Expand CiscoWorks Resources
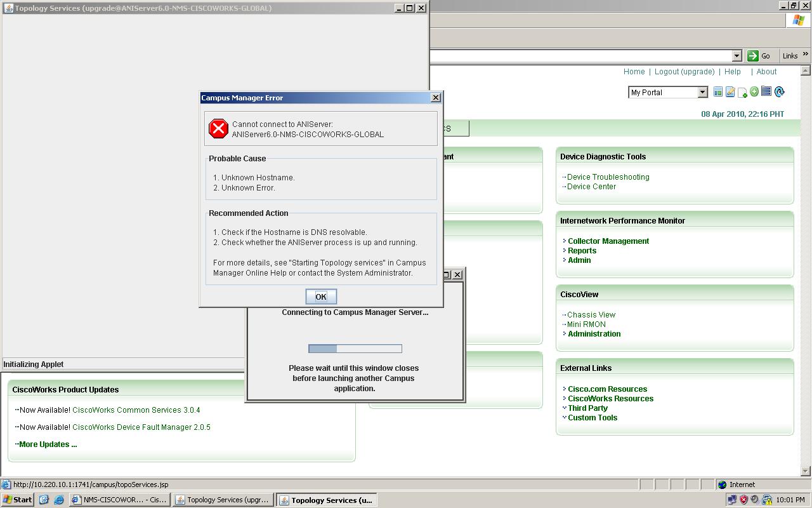Viewport: 812px width, 508px height. point(610,399)
